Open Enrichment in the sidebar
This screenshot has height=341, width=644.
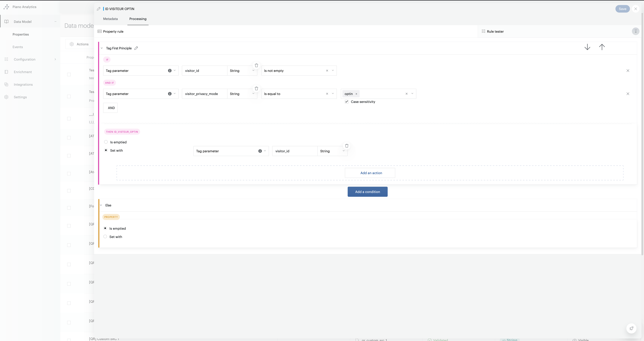23,72
